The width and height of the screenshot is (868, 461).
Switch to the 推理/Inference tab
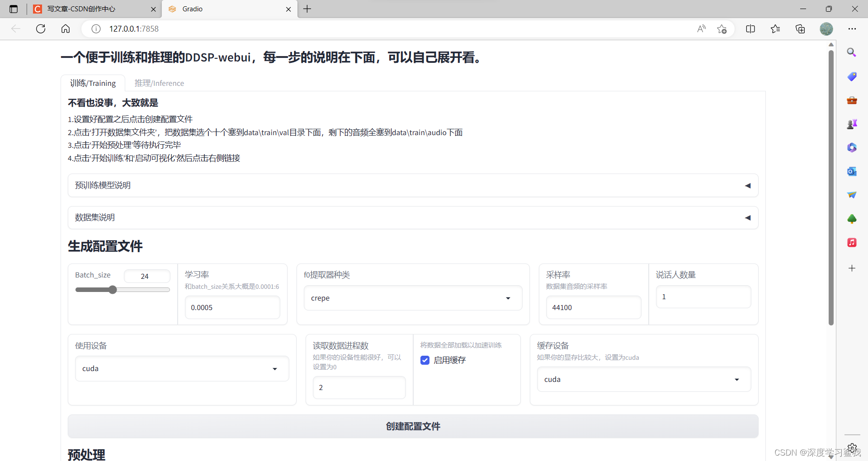pyautogui.click(x=159, y=83)
